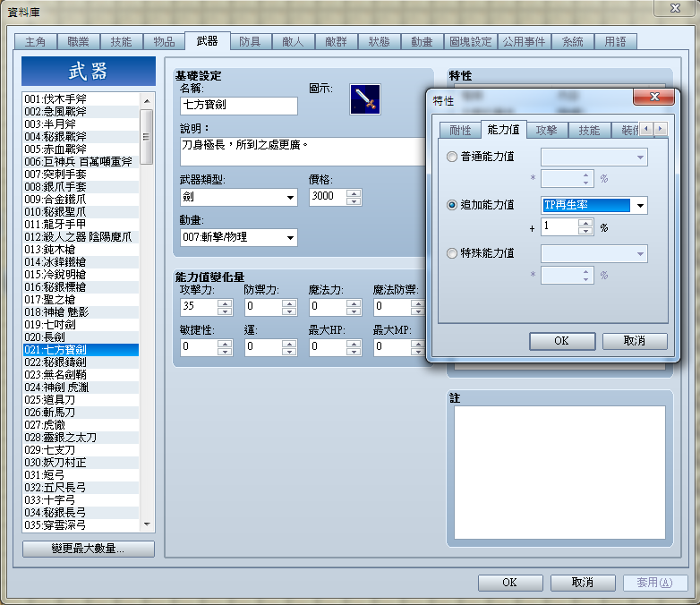The width and height of the screenshot is (700, 605).
Task: Switch to 攻擊 tab in 特性 dialog
Action: pyautogui.click(x=546, y=131)
